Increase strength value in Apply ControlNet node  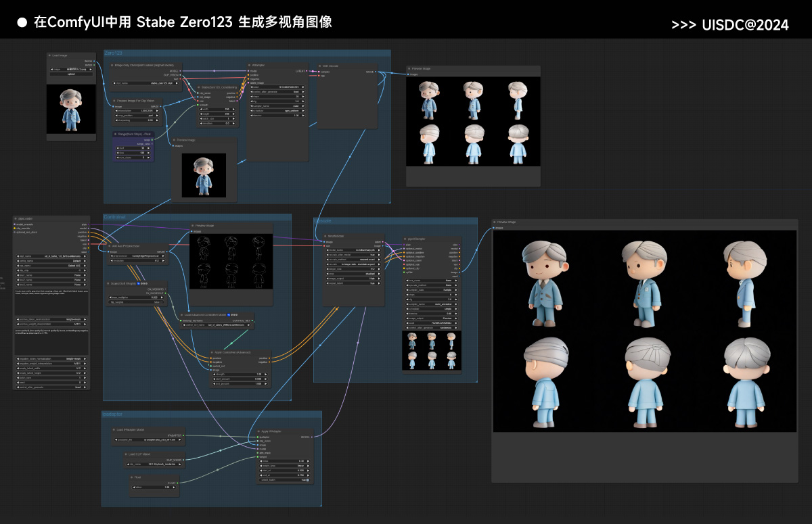[x=267, y=375]
